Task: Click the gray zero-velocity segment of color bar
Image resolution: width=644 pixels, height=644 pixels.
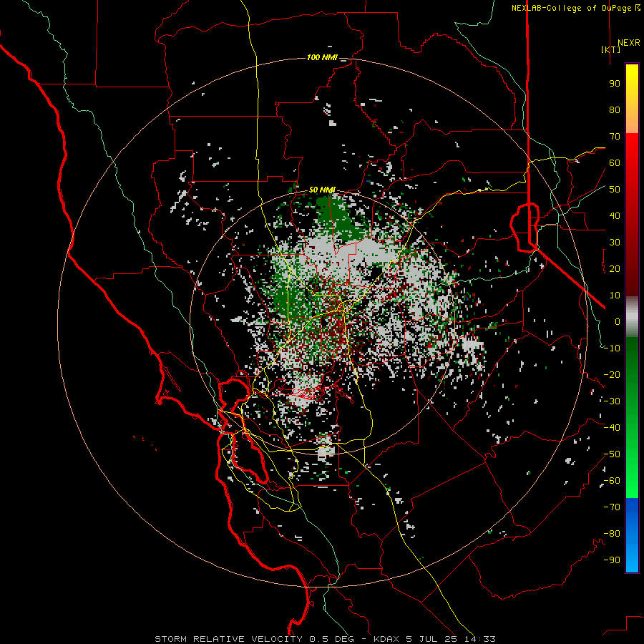Action: click(632, 317)
